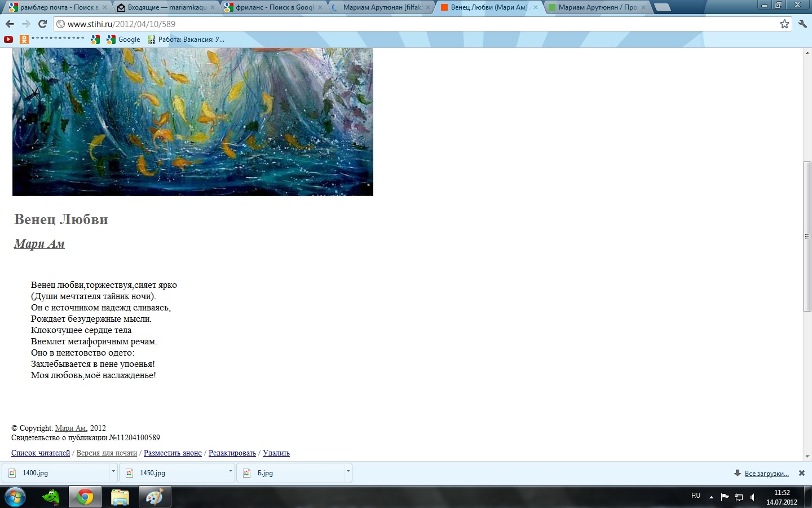
Task: Bookmark this page with the star icon
Action: tap(784, 24)
